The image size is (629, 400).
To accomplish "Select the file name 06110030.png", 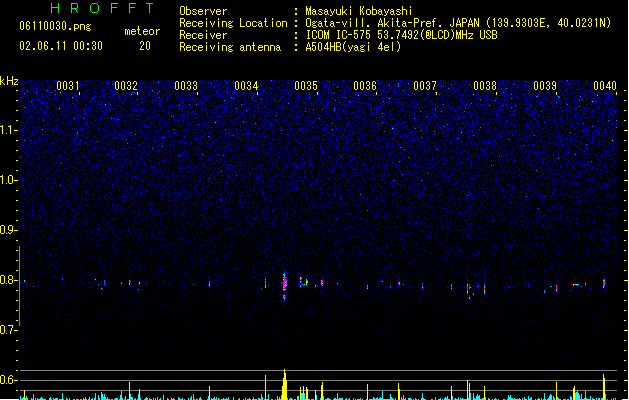I will pyautogui.click(x=55, y=26).
